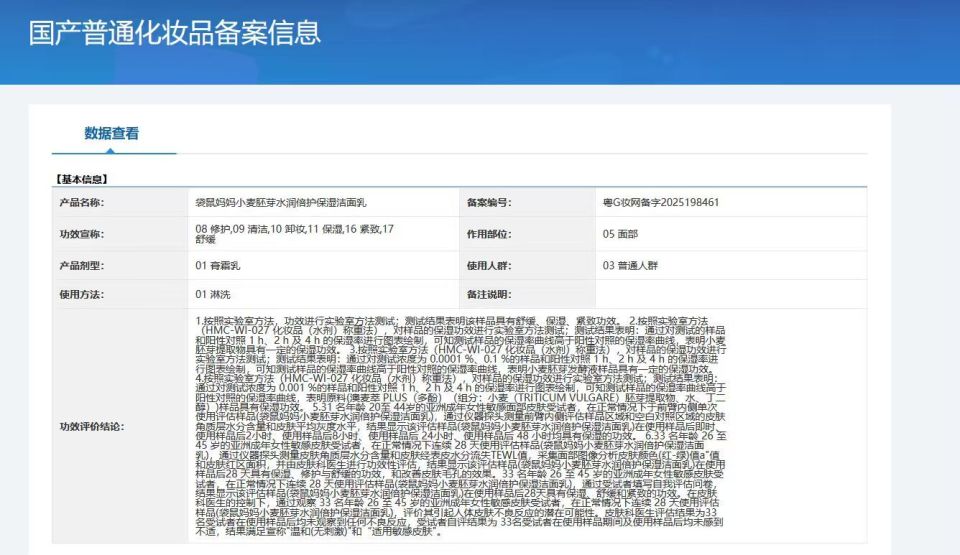Click the 备注说明 label
This screenshot has width=960, height=555.
point(489,294)
